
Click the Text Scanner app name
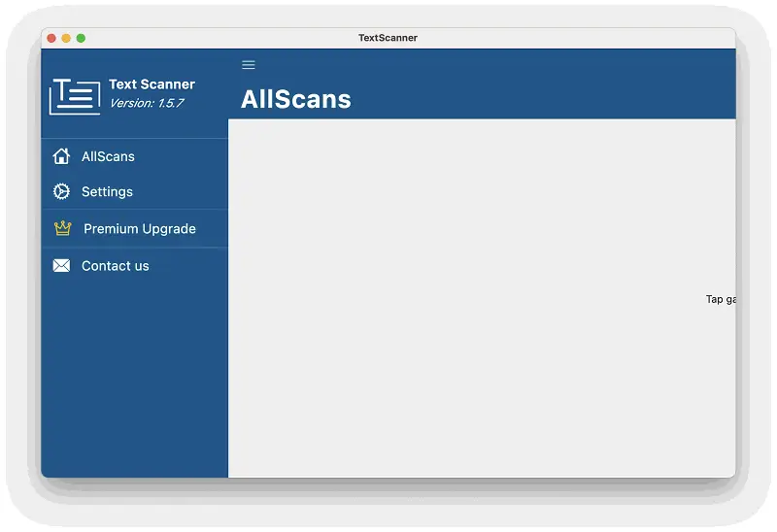(x=152, y=84)
